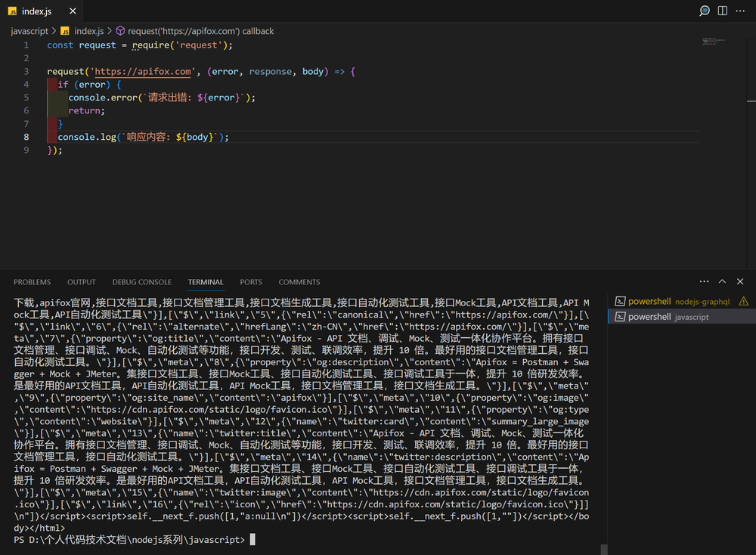This screenshot has height=555, width=756.
Task: Click the editor minimap code preview
Action: 718,40
